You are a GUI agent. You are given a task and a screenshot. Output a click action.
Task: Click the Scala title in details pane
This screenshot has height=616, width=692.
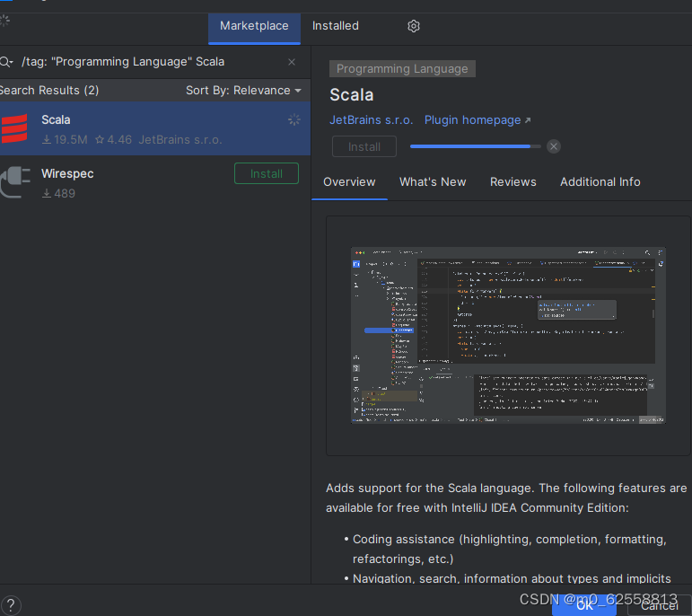point(352,95)
